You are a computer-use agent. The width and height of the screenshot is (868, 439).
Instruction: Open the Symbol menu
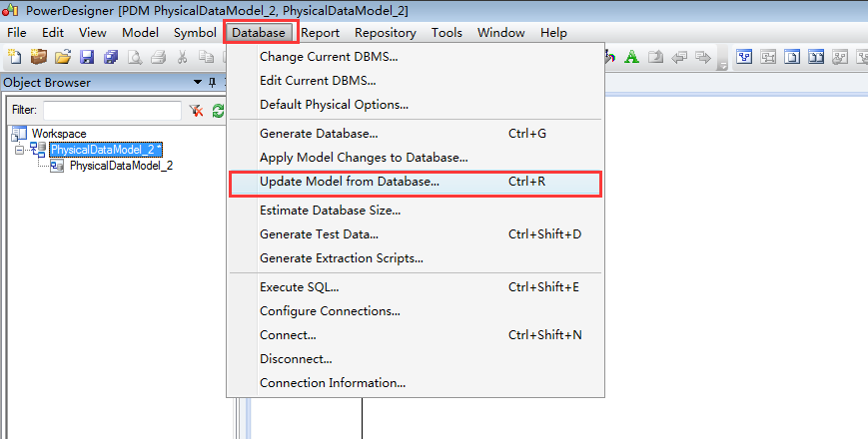(x=195, y=33)
